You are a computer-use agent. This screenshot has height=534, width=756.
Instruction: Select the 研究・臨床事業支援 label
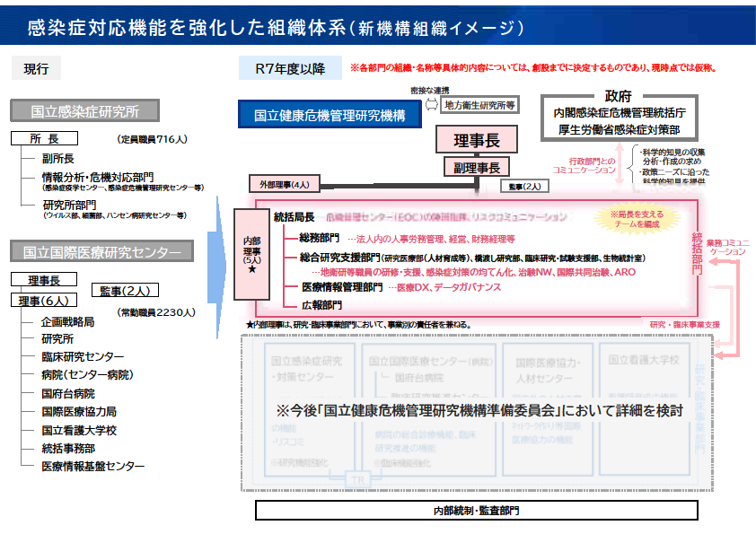coord(685,325)
